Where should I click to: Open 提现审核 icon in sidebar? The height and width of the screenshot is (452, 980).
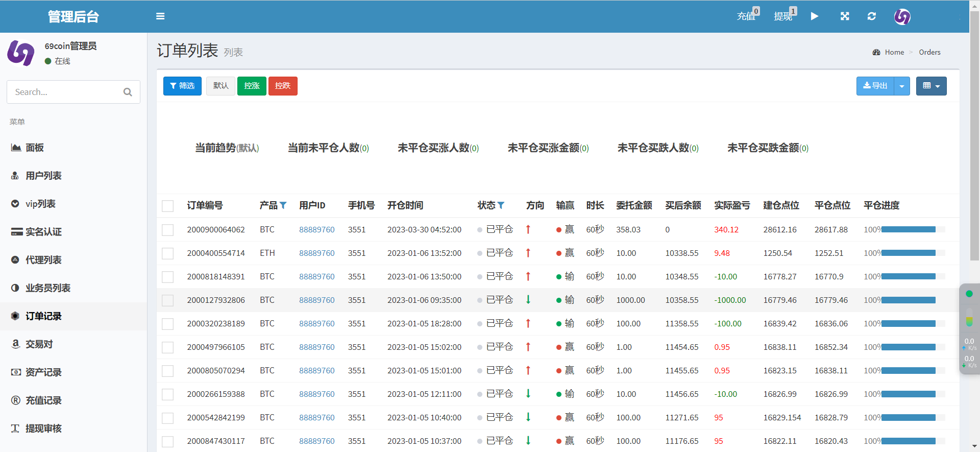15,429
